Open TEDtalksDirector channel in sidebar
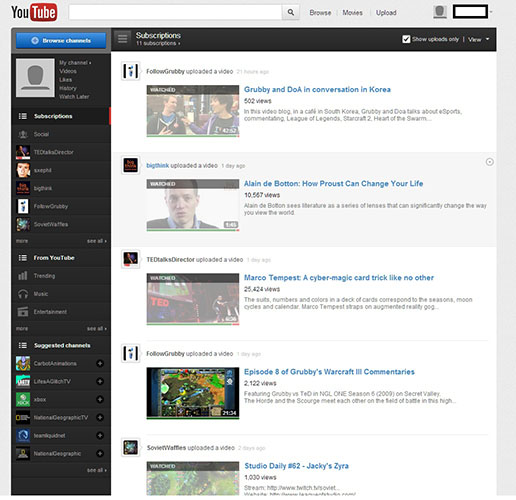Viewport: 516px width, 500px height. click(61, 152)
